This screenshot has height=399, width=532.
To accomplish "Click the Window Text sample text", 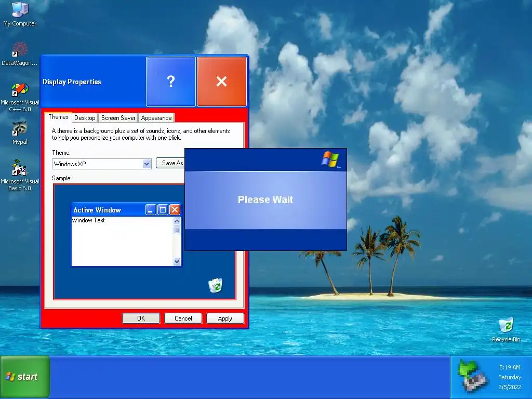I will (x=88, y=220).
